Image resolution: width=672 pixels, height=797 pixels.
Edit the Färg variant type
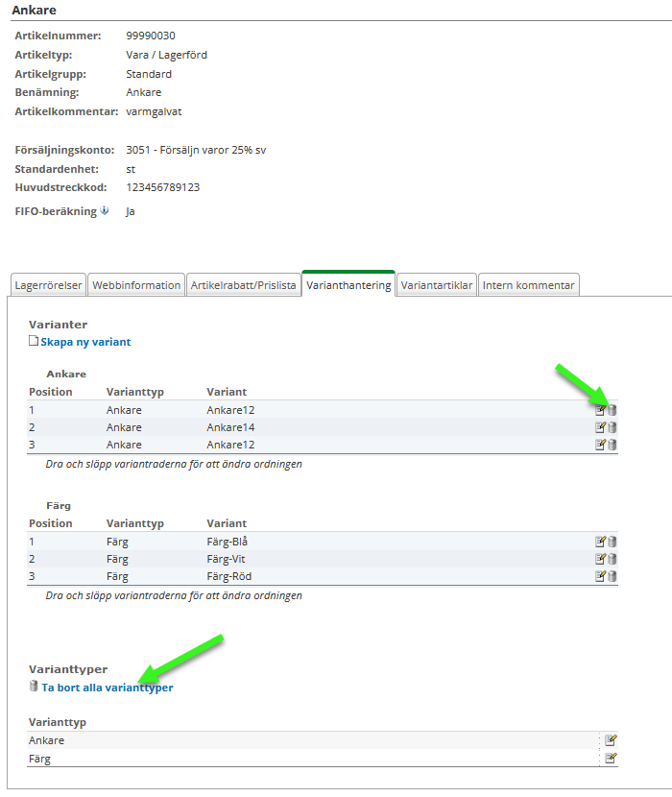point(610,759)
